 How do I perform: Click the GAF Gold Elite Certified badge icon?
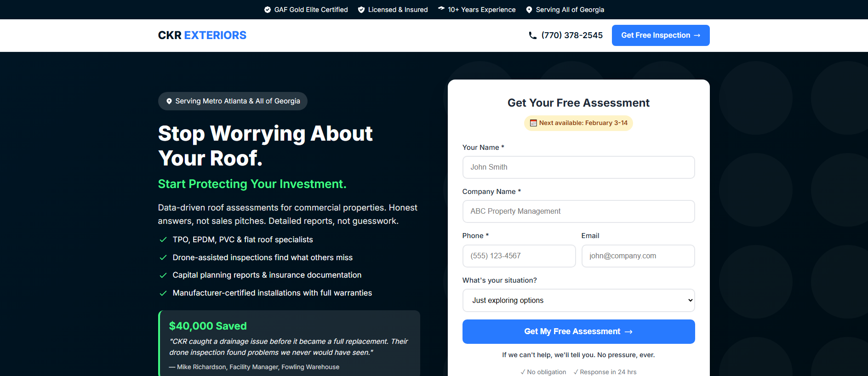point(268,10)
